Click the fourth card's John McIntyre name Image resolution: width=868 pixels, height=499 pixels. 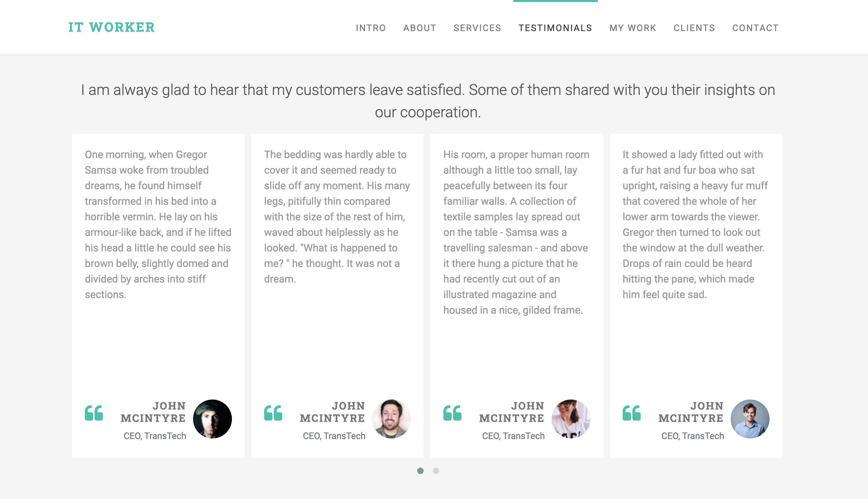point(691,412)
